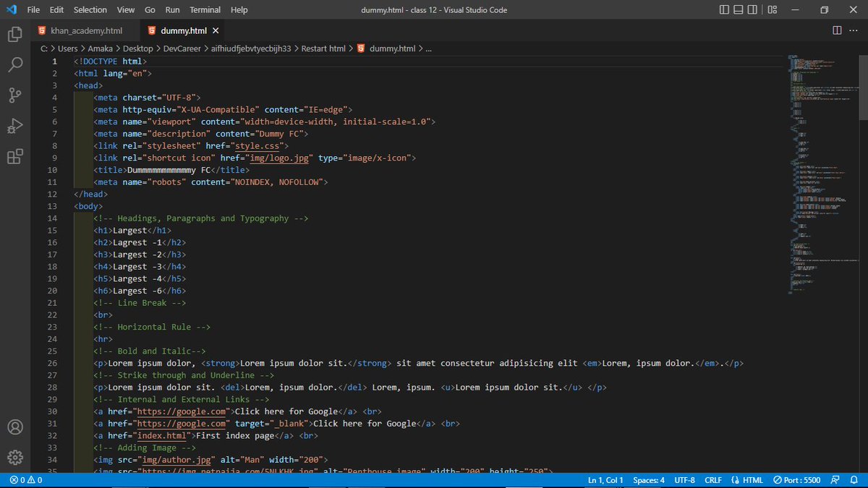Click line number 14 in gutter
868x488 pixels.
pos(52,218)
